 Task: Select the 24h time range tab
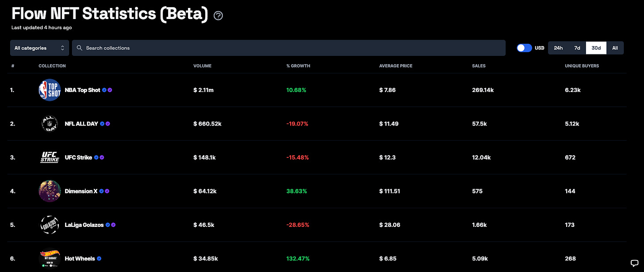(x=558, y=48)
